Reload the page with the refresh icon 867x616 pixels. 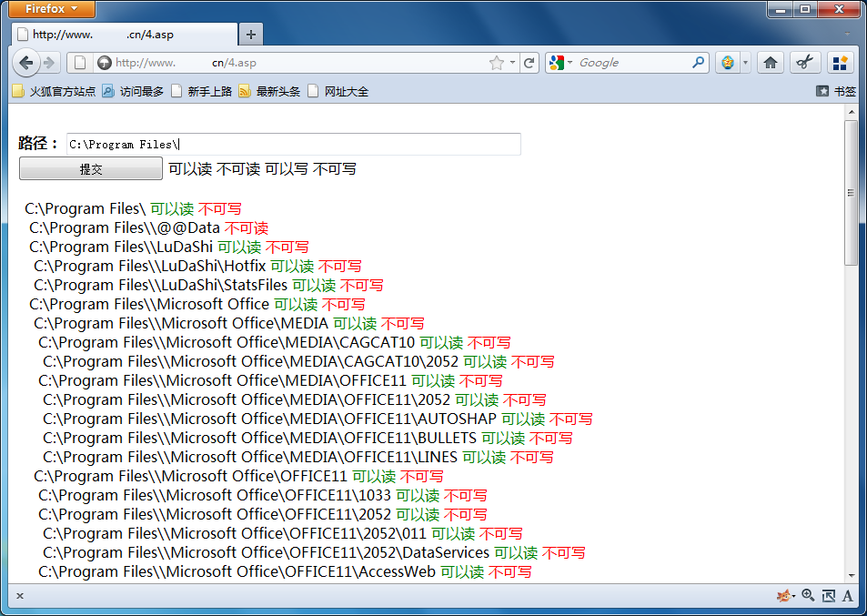(529, 63)
